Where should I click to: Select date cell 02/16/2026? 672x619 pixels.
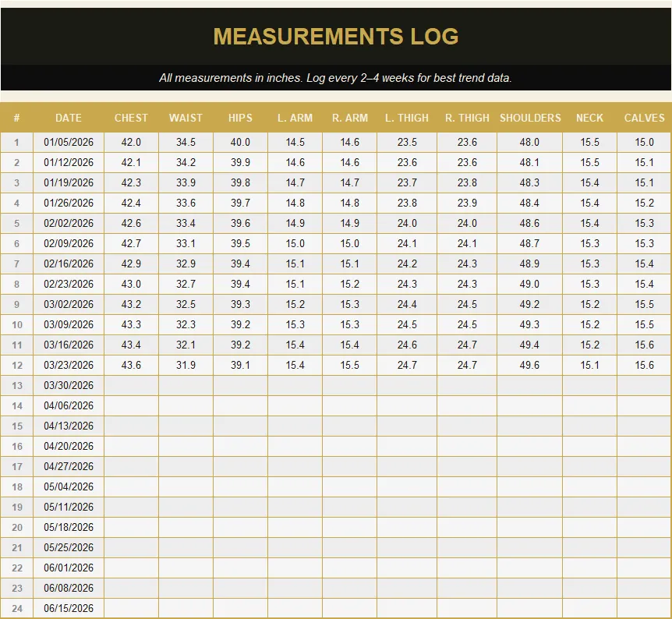coord(69,264)
